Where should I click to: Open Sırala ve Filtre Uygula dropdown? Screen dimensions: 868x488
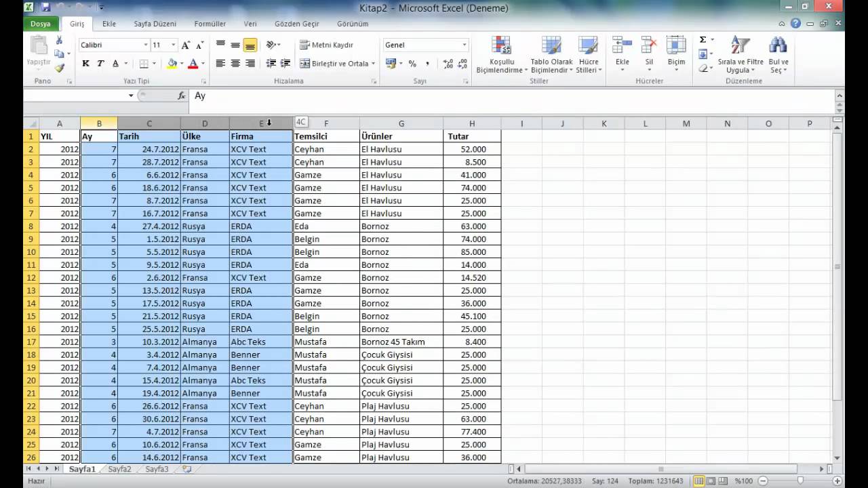click(x=741, y=54)
